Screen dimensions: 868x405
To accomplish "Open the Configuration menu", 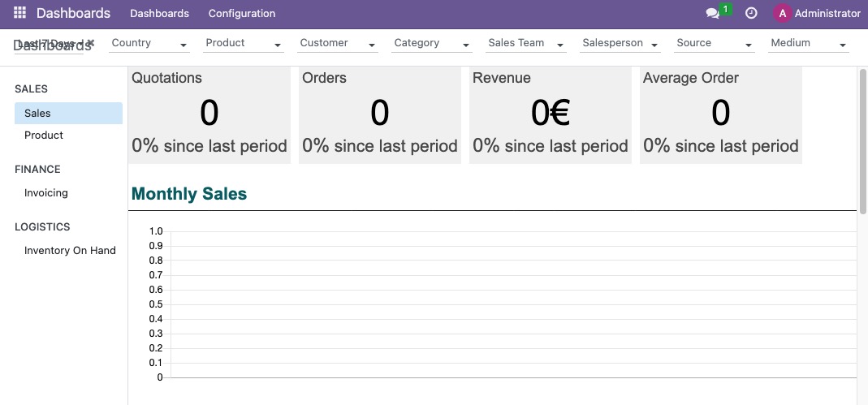I will (242, 13).
